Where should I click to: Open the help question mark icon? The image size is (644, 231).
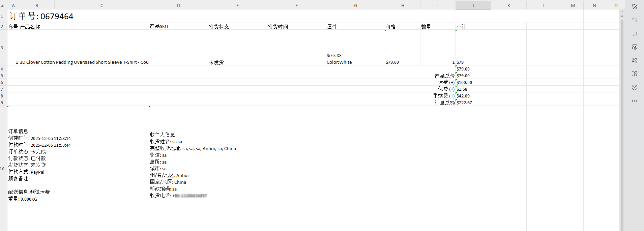[634, 87]
